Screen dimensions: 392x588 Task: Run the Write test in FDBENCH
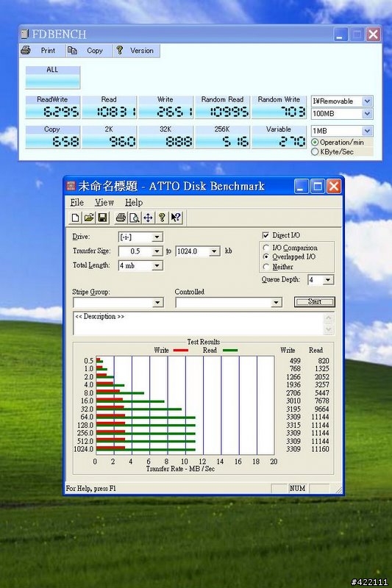click(x=165, y=107)
